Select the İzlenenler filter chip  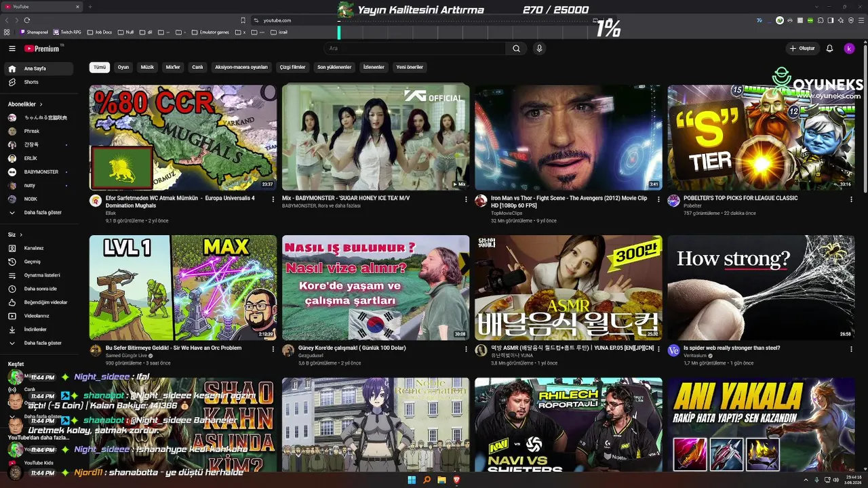tap(374, 67)
